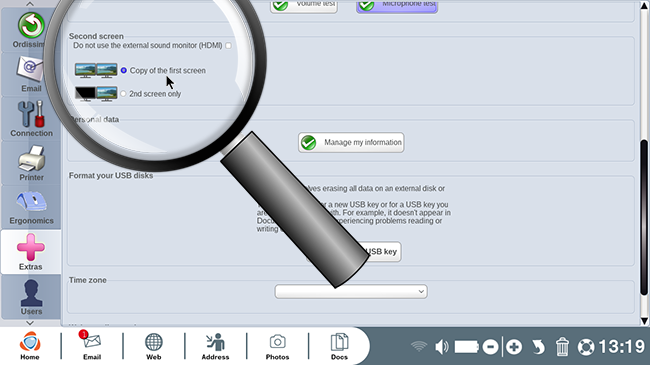The image size is (650, 365).
Task: Open Photos from the bottom bar
Action: (277, 346)
